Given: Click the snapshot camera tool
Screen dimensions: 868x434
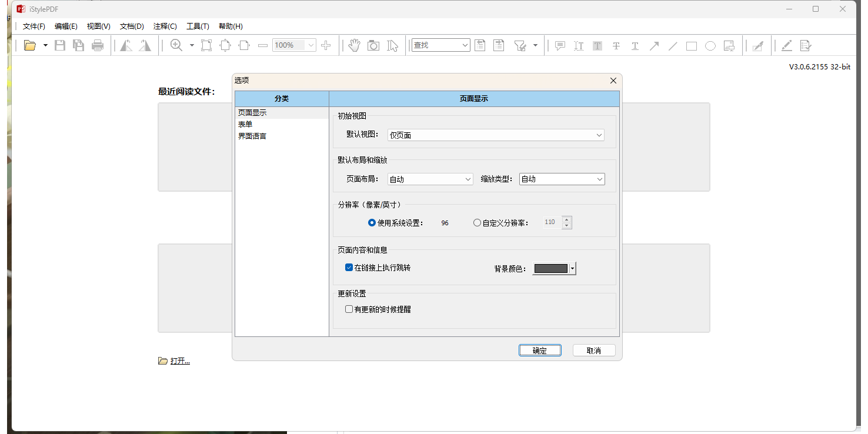Looking at the screenshot, I should [x=373, y=45].
